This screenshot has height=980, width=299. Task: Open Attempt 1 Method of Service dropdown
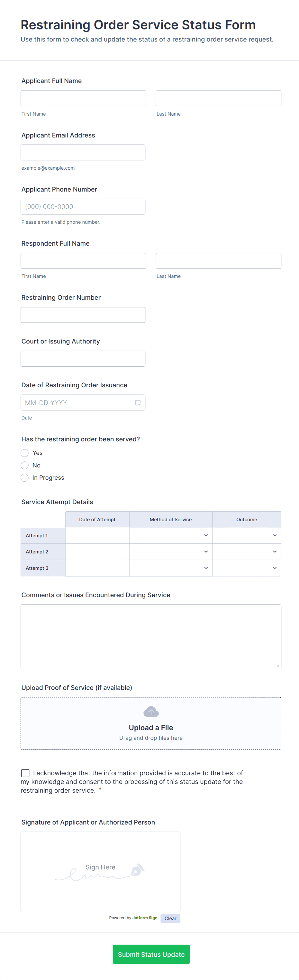(171, 535)
